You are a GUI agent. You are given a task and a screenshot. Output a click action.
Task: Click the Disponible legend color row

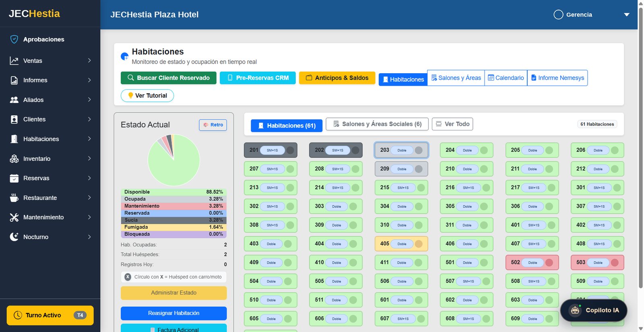tap(174, 192)
